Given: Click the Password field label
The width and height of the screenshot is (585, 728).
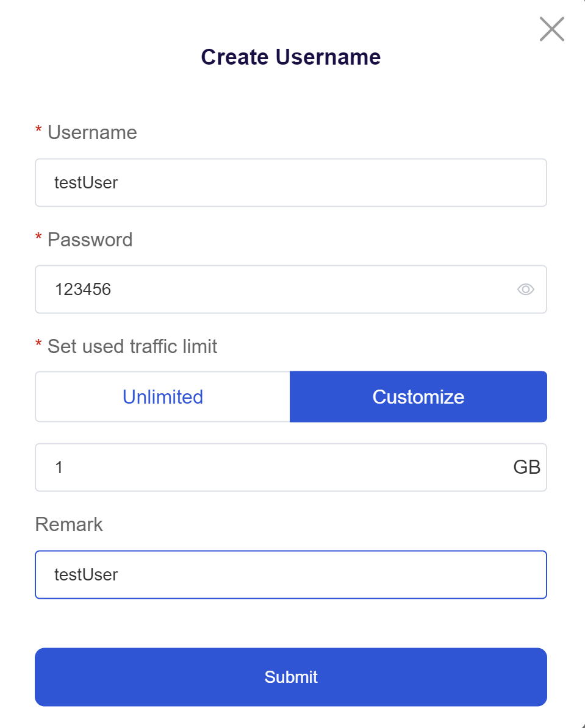Looking at the screenshot, I should (90, 240).
